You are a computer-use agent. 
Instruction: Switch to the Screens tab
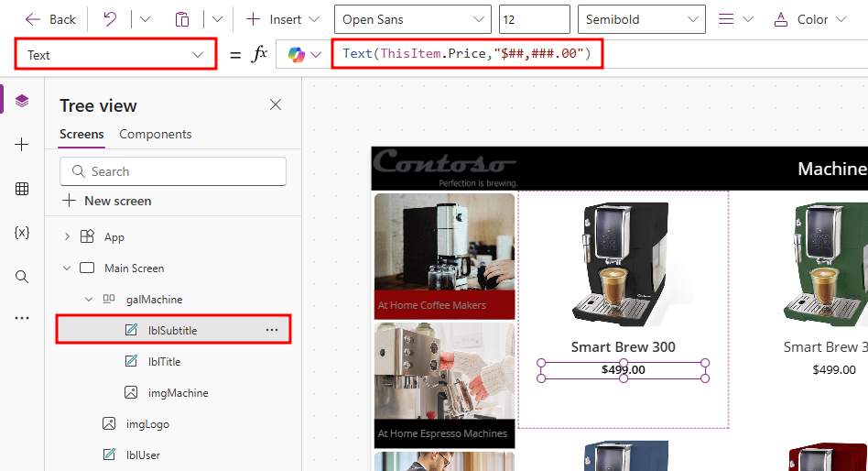point(81,134)
